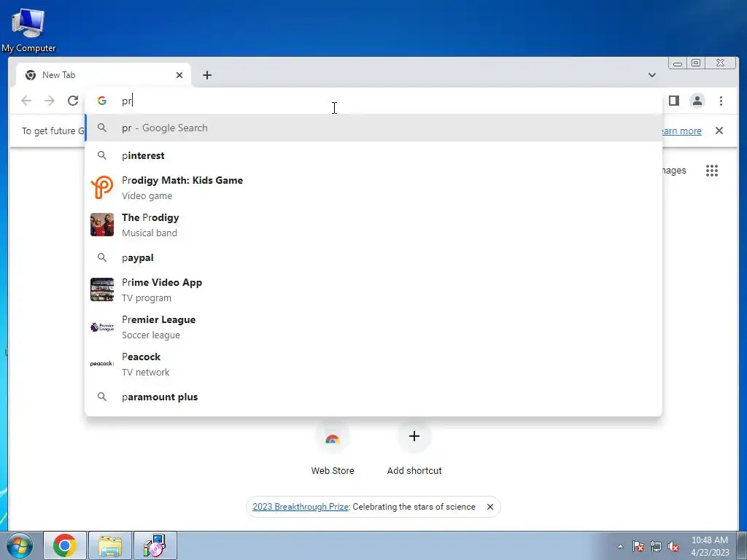The height and width of the screenshot is (560, 747).
Task: Pick The Prodigy musical band suggestion
Action: click(373, 225)
